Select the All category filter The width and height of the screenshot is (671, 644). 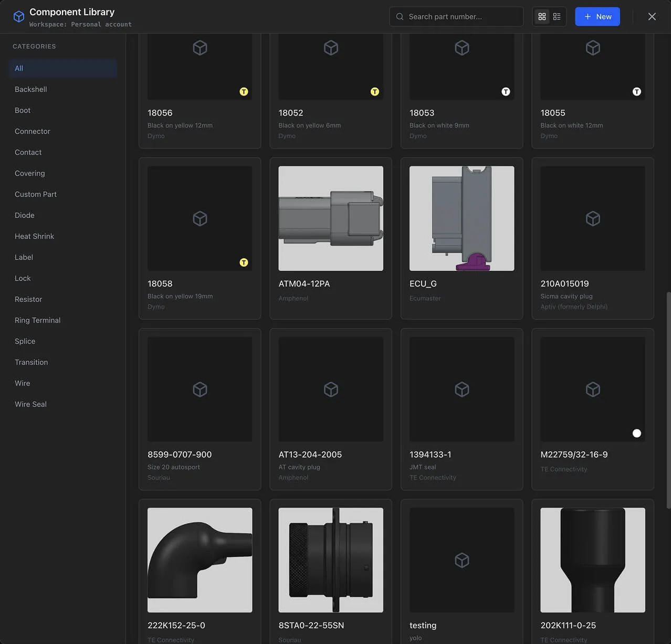pos(19,68)
